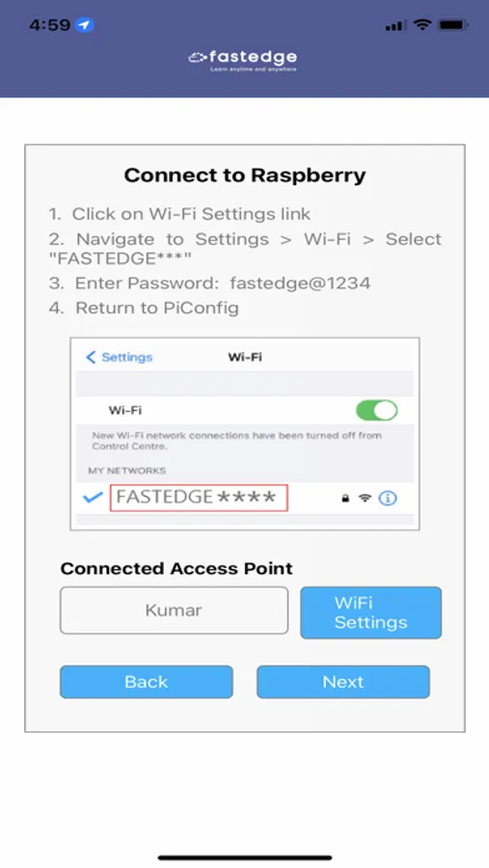Tap the home indicator bar at bottom
The width and height of the screenshot is (489, 868).
245,857
